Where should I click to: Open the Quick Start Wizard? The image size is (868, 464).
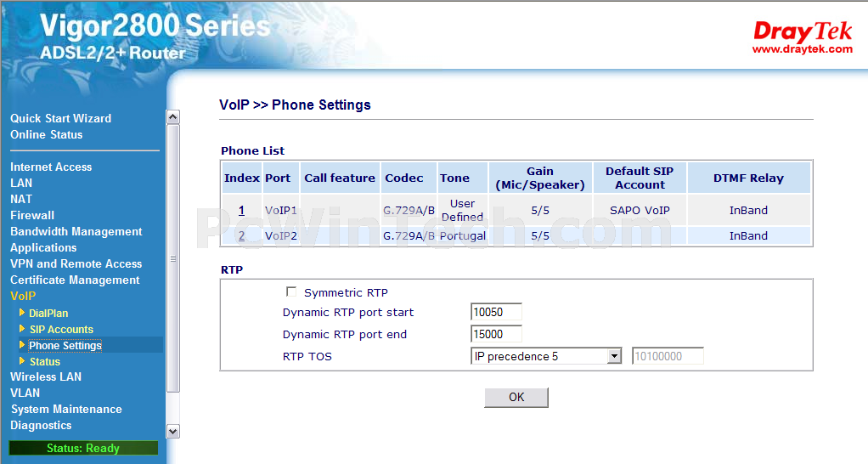[x=61, y=118]
